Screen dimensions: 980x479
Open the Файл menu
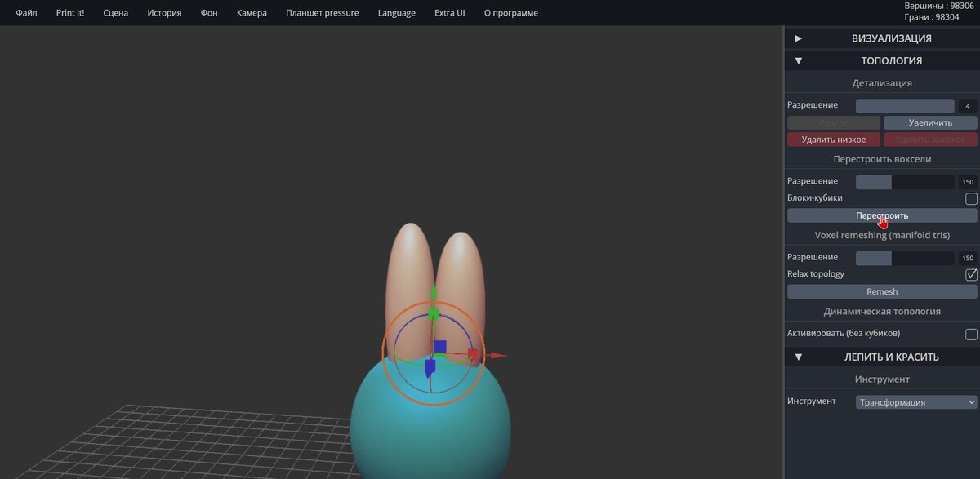(26, 13)
